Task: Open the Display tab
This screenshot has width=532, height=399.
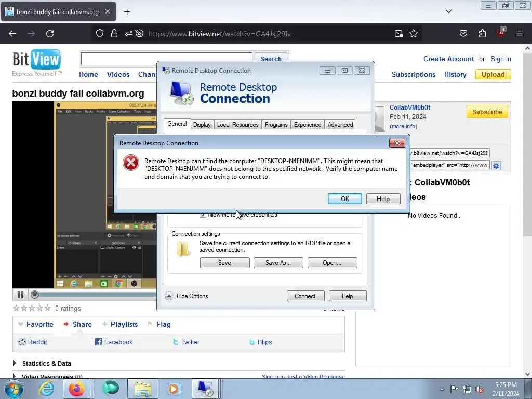Action: (202, 125)
